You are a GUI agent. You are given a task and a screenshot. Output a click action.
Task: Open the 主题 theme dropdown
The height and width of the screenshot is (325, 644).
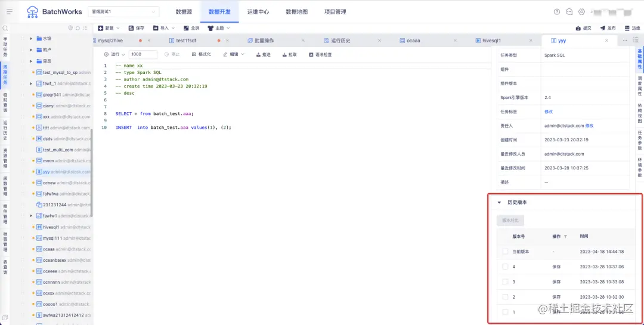218,28
